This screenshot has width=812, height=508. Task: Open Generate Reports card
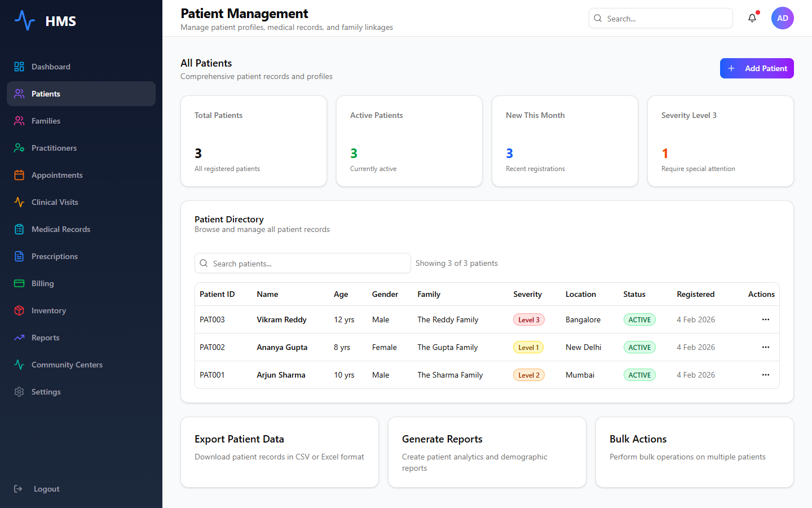[x=487, y=452]
